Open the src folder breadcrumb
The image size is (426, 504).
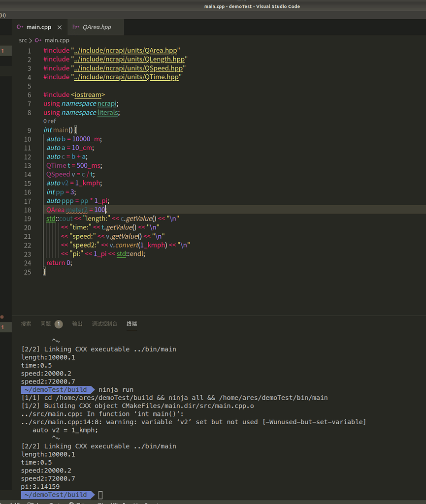[x=23, y=40]
